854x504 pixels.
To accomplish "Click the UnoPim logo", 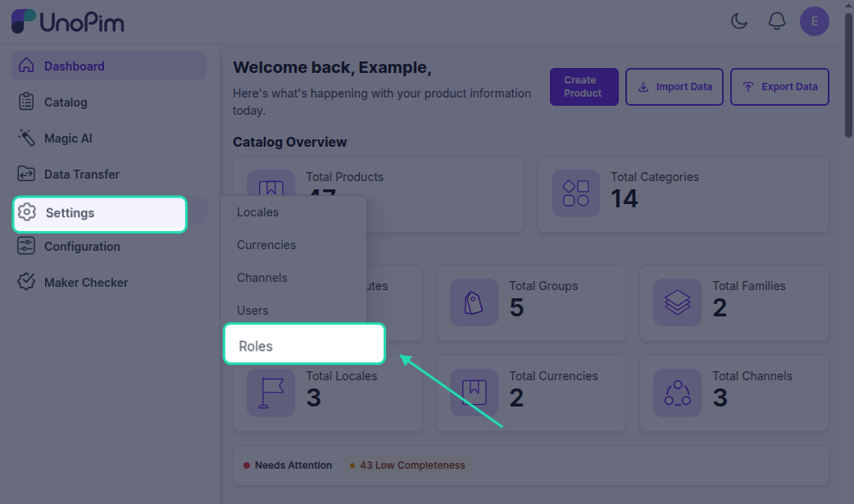I will [68, 22].
